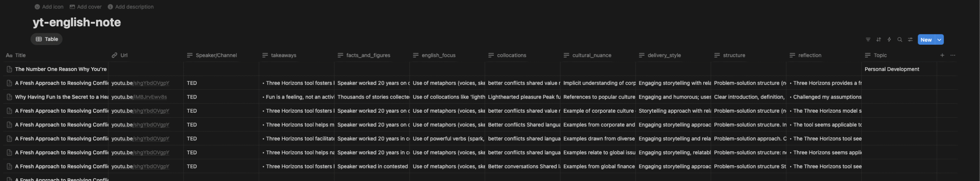Open the english_focus column header menu
This screenshot has width=980, height=181.
[x=447, y=55]
